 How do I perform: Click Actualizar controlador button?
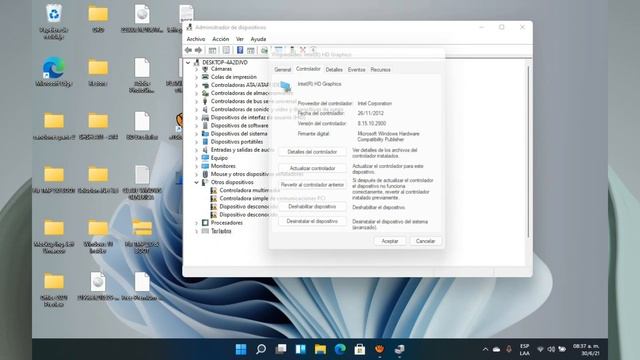312,168
